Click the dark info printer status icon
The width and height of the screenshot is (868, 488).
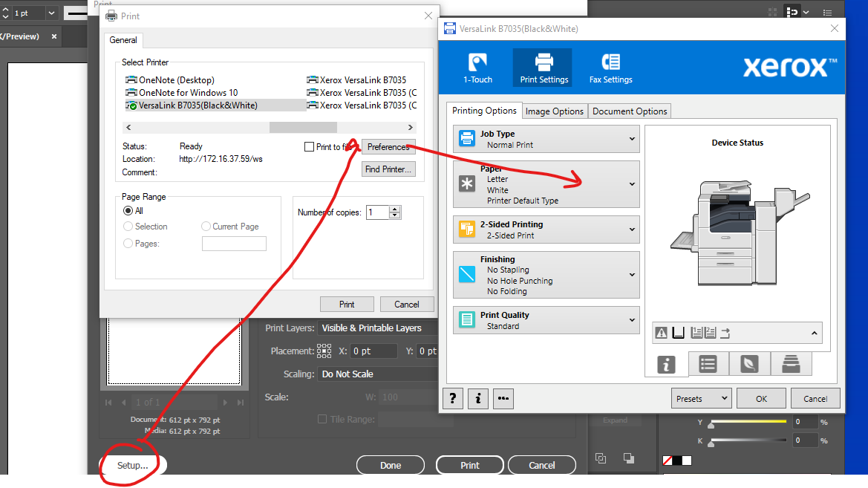(x=666, y=363)
